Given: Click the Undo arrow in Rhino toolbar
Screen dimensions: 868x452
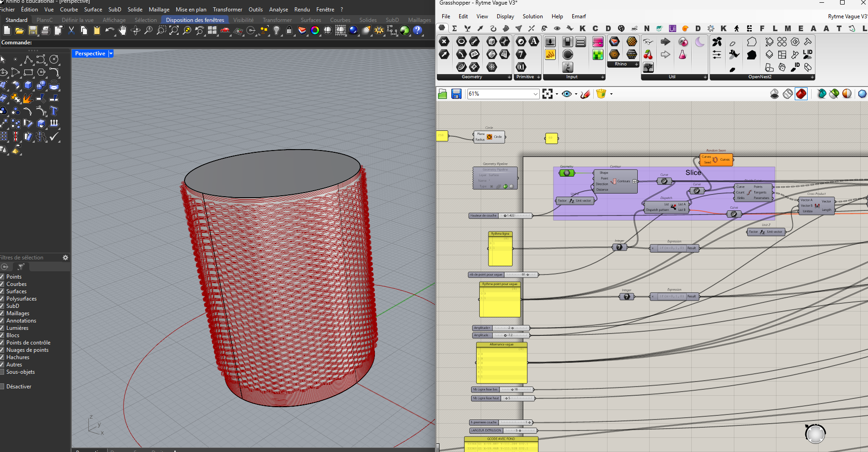Looking at the screenshot, I should [109, 31].
